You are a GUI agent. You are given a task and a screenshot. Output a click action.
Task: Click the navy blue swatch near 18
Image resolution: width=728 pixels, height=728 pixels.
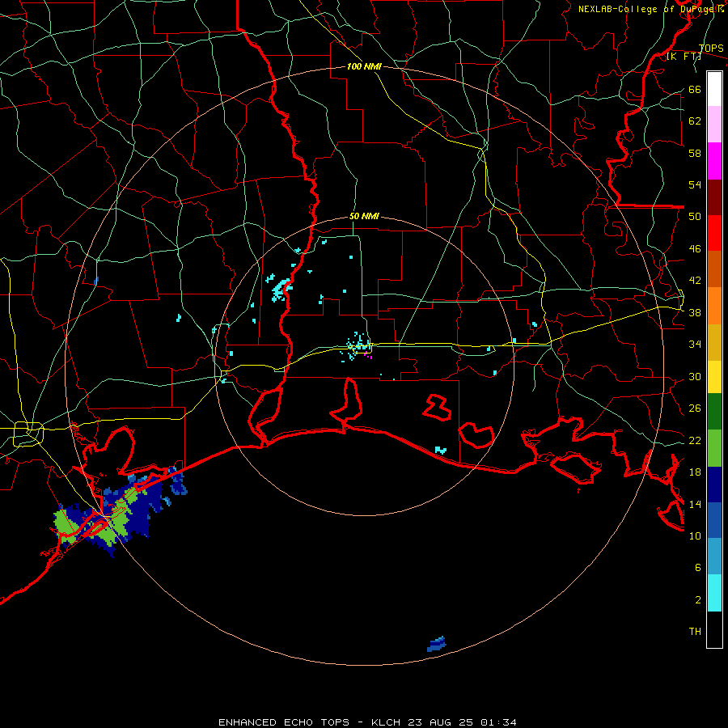(x=714, y=485)
